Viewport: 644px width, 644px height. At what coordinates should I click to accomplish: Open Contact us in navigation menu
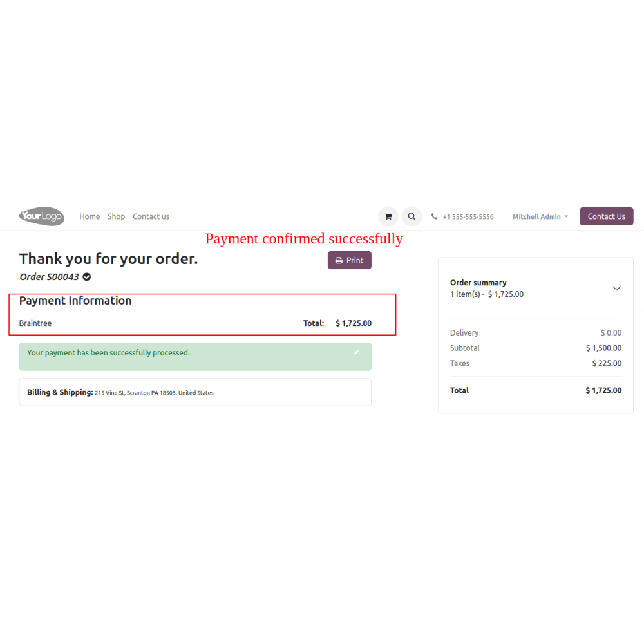pos(151,217)
